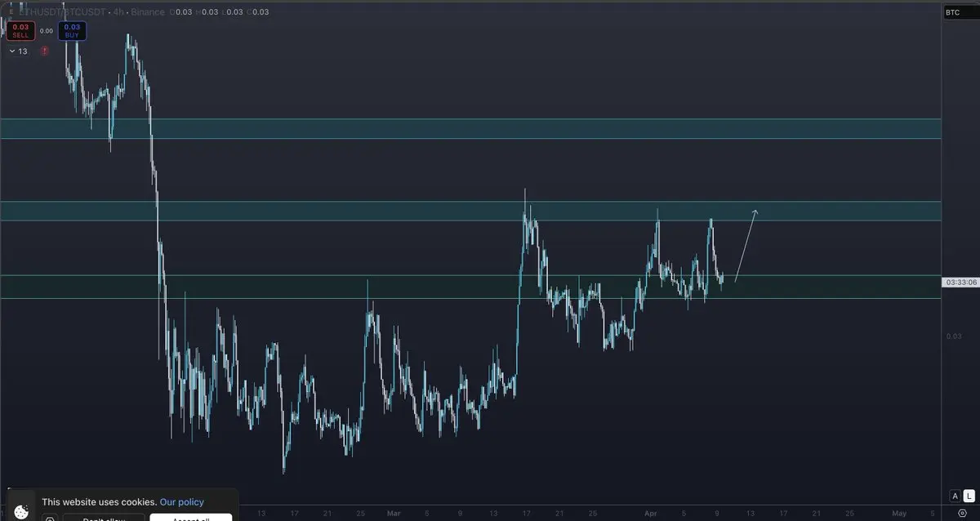Click the Mar label on the time axis
This screenshot has height=521, width=980.
coord(394,514)
